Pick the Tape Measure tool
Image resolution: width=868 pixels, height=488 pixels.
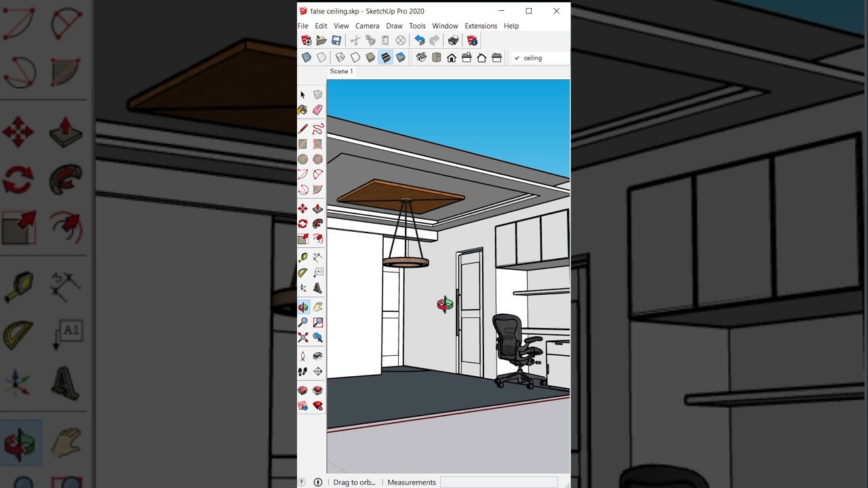302,258
